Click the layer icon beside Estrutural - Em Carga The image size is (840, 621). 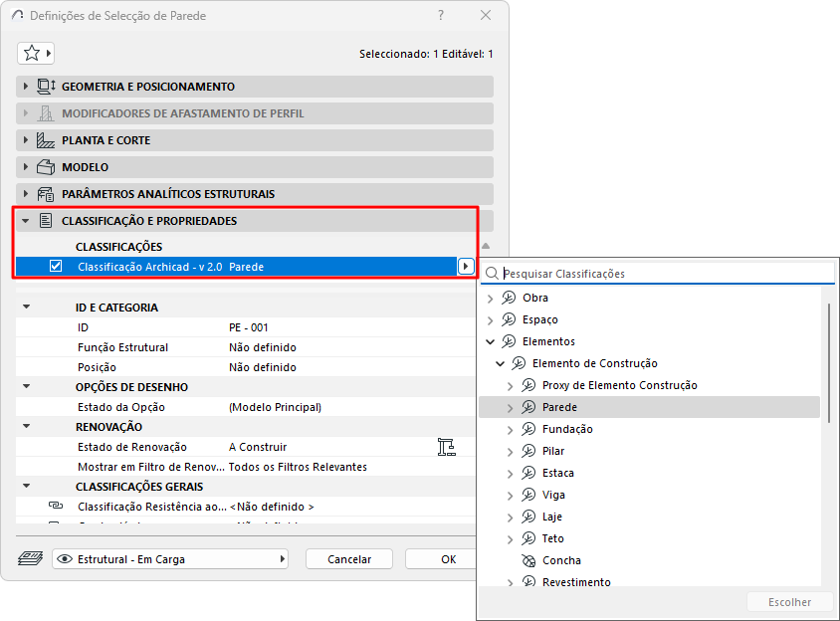[x=31, y=559]
